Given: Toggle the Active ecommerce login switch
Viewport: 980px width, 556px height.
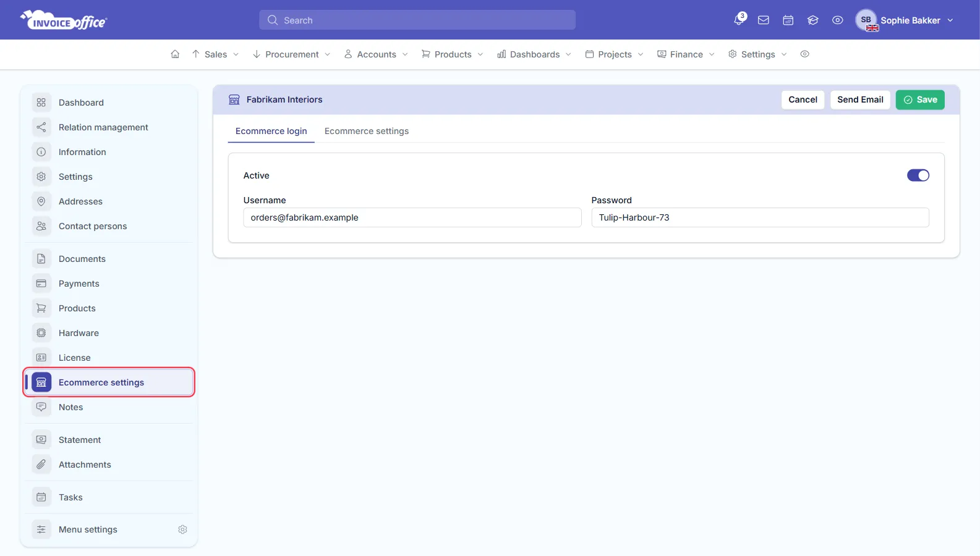Looking at the screenshot, I should coord(918,175).
